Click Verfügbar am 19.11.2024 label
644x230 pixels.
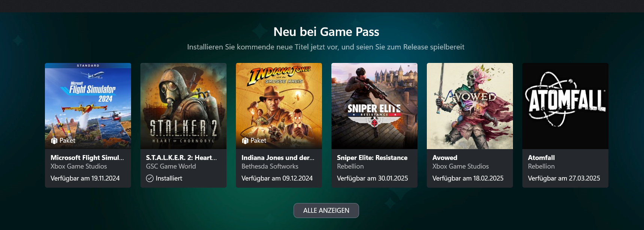(x=85, y=178)
